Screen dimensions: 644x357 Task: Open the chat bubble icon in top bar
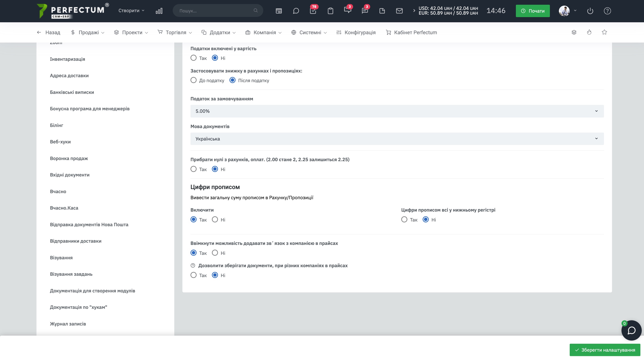[296, 11]
